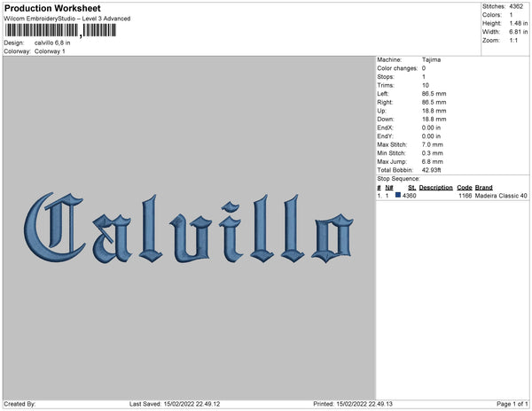Click the Brand column header
Image resolution: width=532 pixels, height=411 pixels.
pos(484,188)
